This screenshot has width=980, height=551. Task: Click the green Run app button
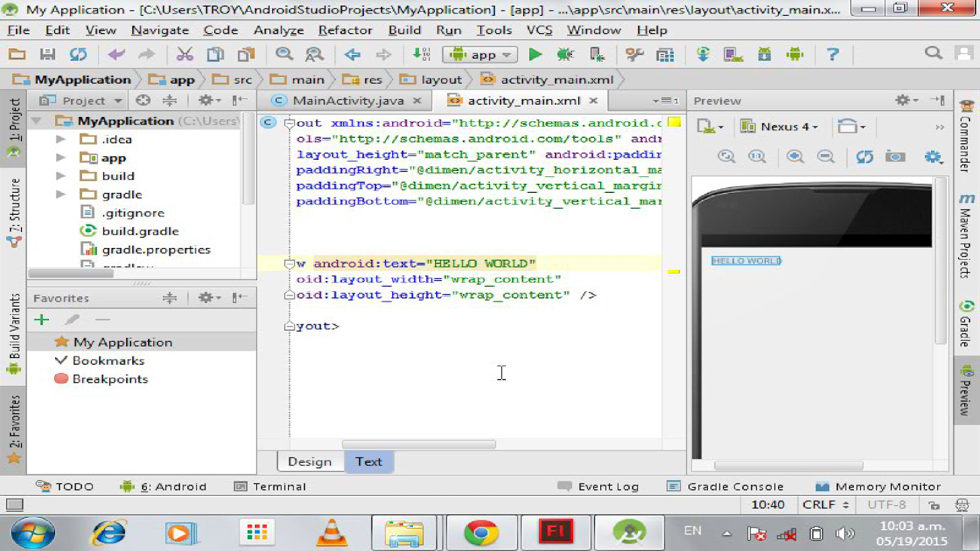pos(535,54)
